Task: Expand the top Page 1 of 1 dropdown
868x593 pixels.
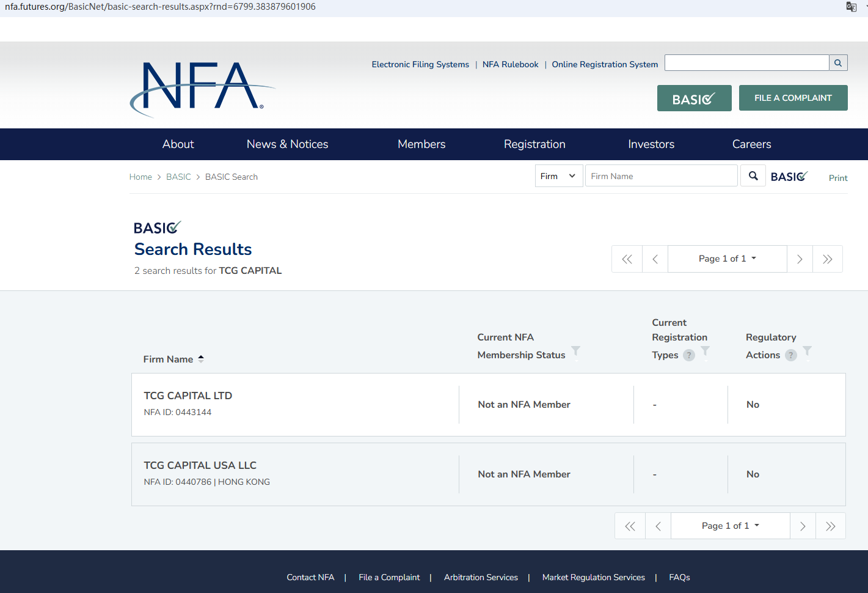Action: [x=727, y=259]
